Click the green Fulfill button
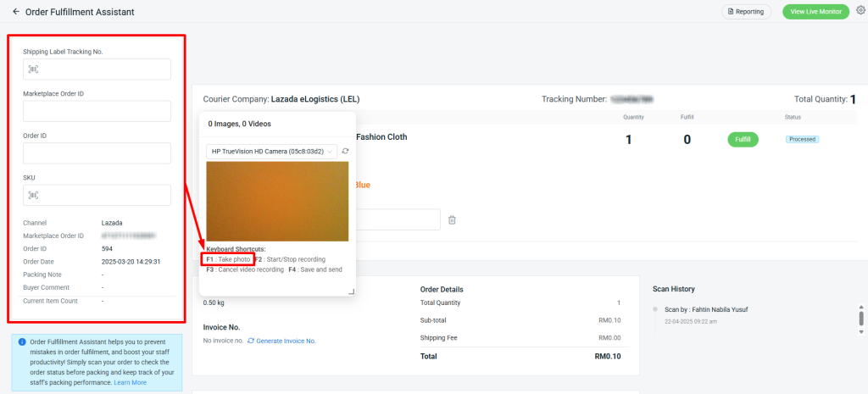The image size is (868, 394). click(x=743, y=140)
